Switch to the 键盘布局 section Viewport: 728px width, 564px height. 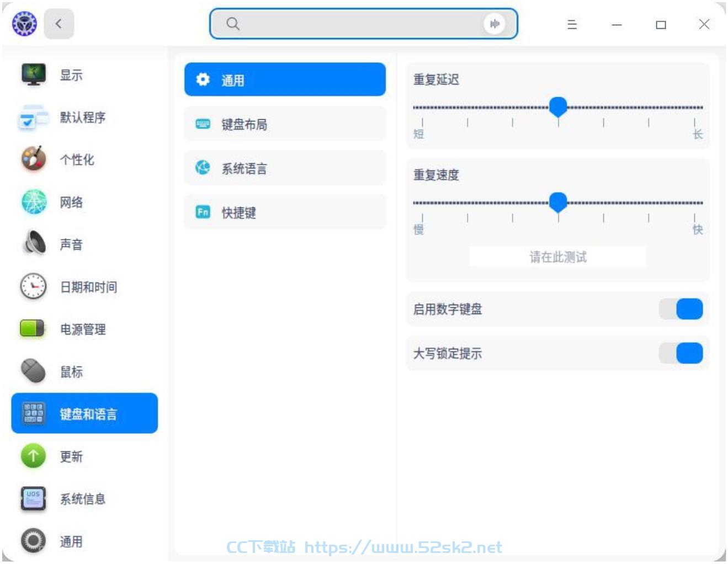point(285,124)
